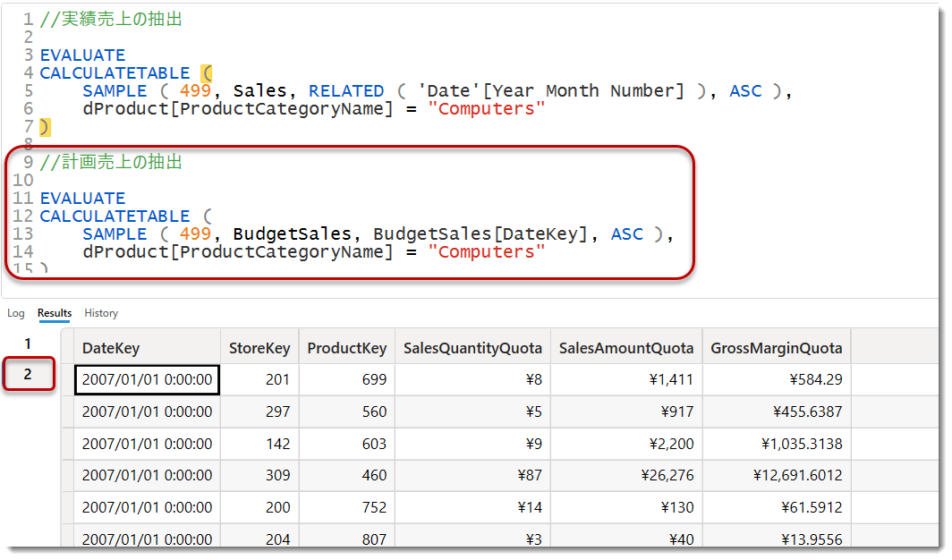Click line number 11 in the editor gutter
This screenshot has height=560, width=952.
click(23, 199)
